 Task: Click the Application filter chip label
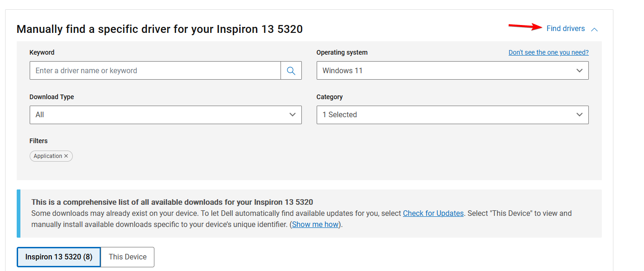48,156
